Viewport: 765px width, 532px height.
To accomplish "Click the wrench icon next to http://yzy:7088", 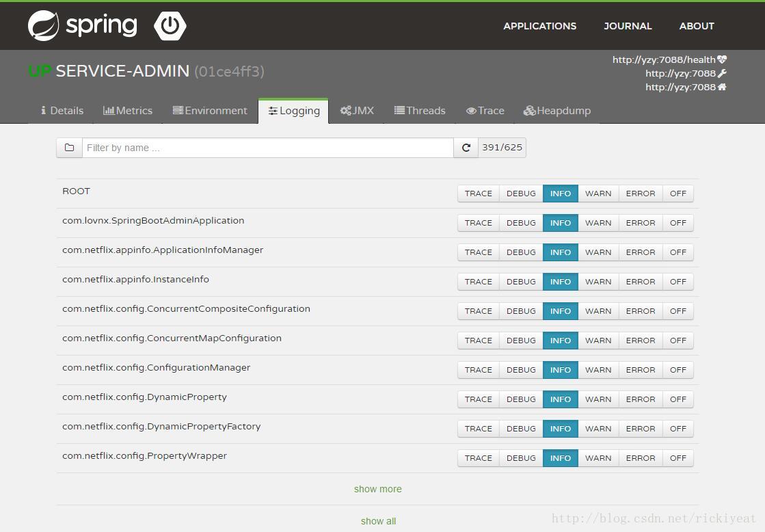I will coord(724,73).
